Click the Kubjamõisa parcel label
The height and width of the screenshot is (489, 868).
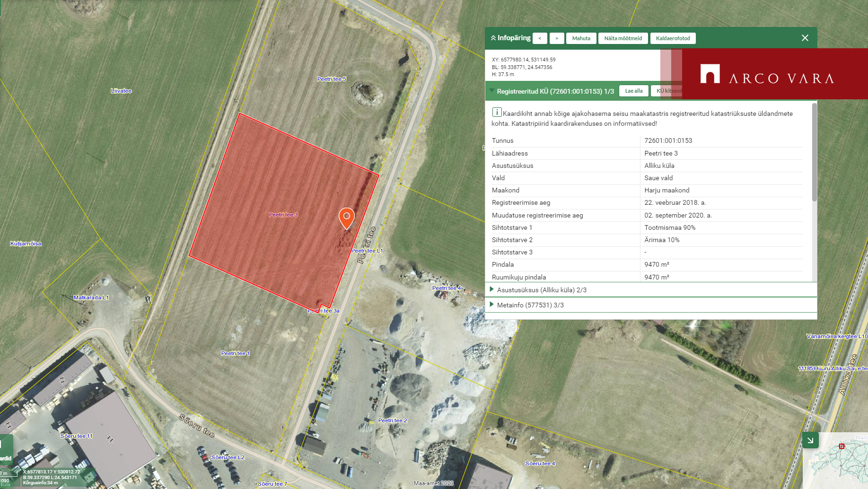point(26,244)
